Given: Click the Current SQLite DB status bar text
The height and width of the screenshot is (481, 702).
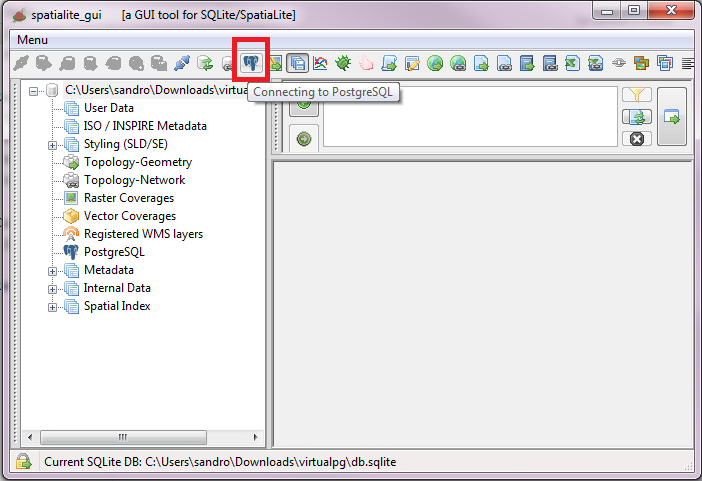Looking at the screenshot, I should click(x=220, y=462).
